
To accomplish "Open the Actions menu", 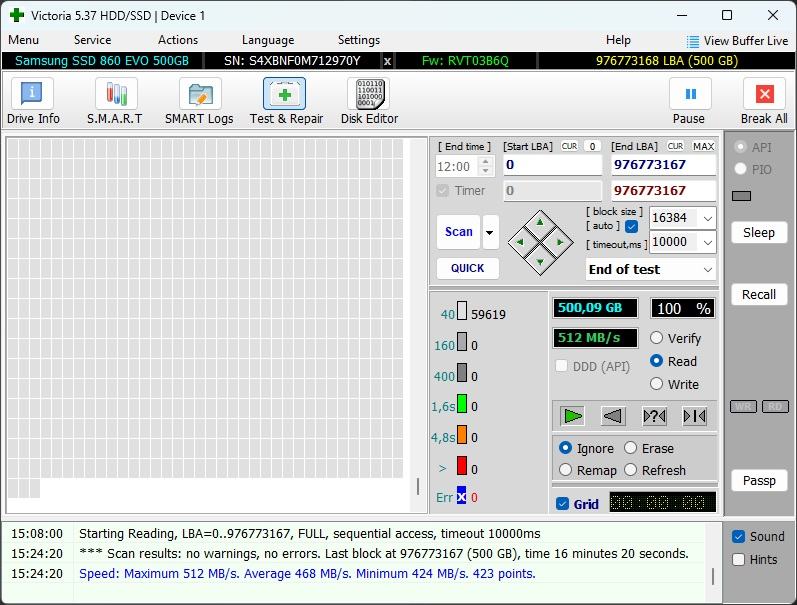I will [x=178, y=40].
